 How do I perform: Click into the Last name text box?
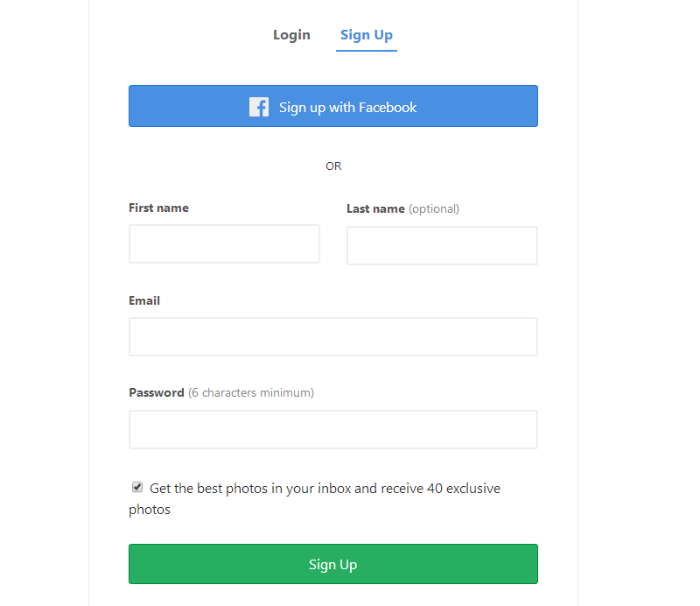(442, 246)
